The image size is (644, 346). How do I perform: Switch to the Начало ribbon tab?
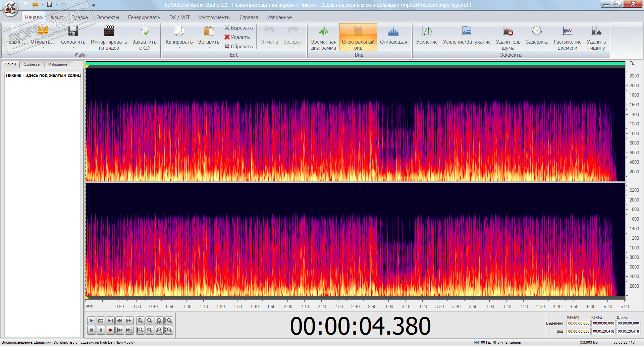tap(34, 17)
